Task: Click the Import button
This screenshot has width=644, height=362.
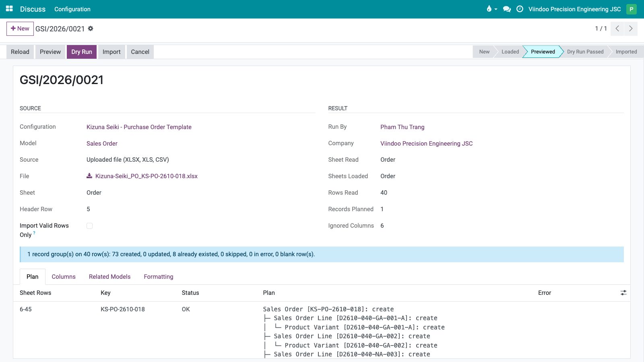Action: pos(111,52)
